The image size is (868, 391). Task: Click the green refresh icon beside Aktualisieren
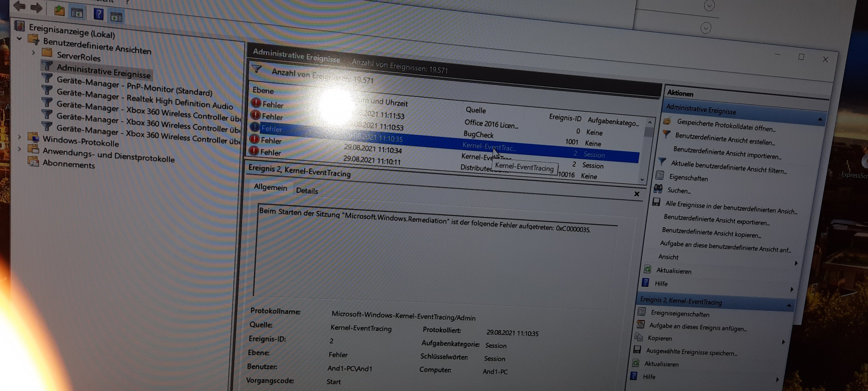pyautogui.click(x=647, y=269)
